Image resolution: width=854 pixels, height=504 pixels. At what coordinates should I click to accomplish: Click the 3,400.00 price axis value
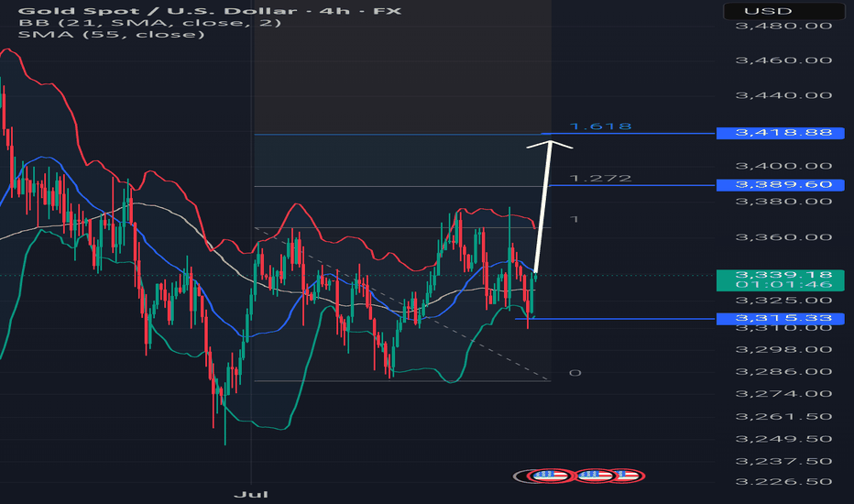[783, 166]
